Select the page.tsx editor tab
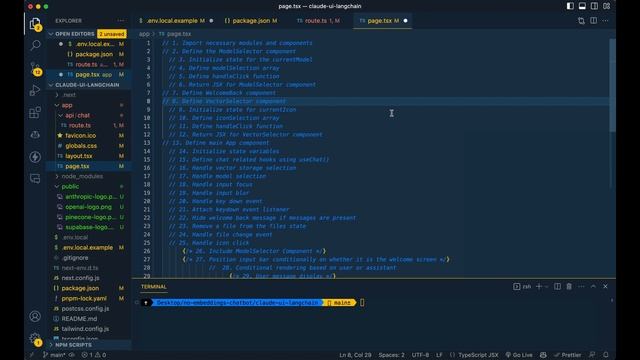Viewport: 640px width, 360px height. (383, 20)
